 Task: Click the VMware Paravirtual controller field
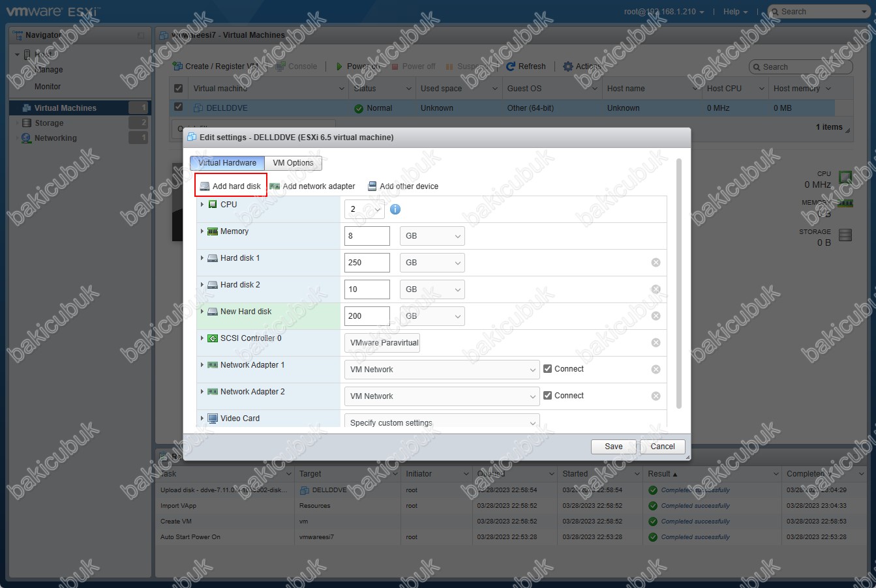pos(382,343)
